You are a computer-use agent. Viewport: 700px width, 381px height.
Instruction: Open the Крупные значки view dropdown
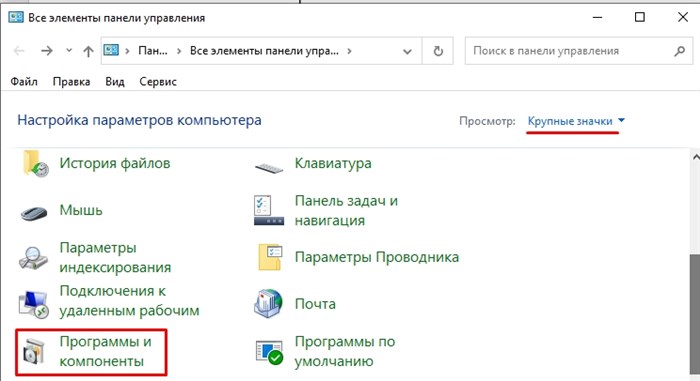coord(576,121)
